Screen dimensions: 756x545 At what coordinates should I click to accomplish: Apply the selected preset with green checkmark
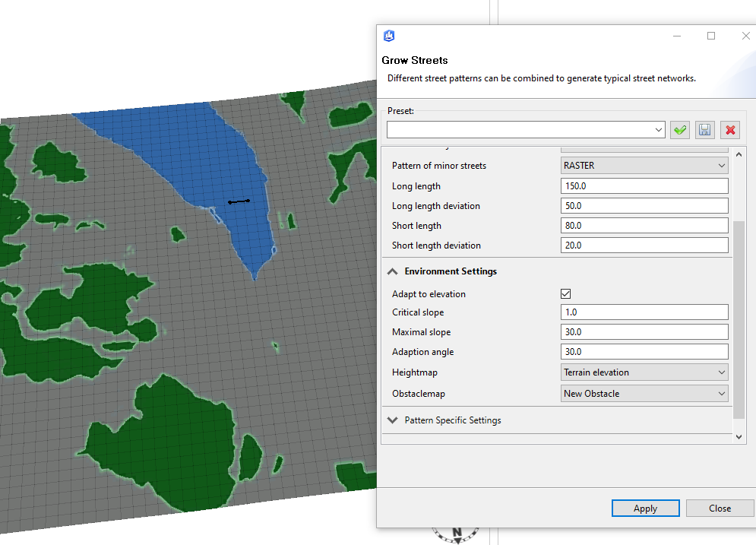pyautogui.click(x=680, y=129)
